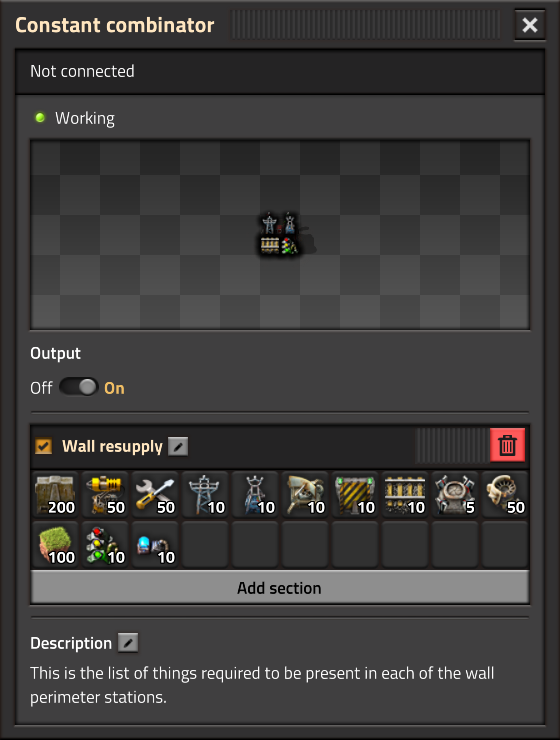Select the radar signal slot
The width and height of the screenshot is (560, 740).
306,495
